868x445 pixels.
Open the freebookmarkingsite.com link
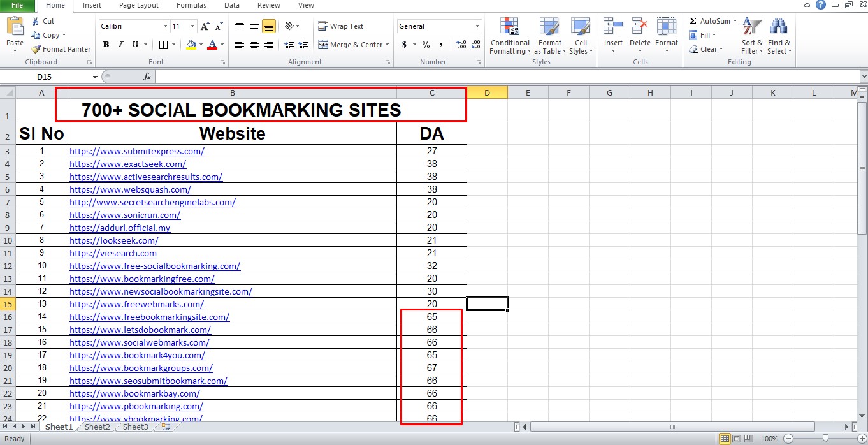149,317
